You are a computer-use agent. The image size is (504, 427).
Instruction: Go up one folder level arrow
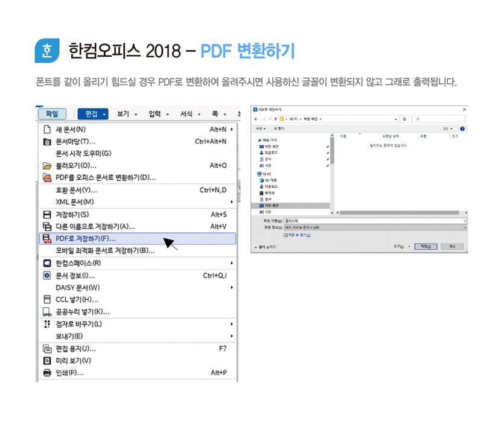(x=275, y=119)
